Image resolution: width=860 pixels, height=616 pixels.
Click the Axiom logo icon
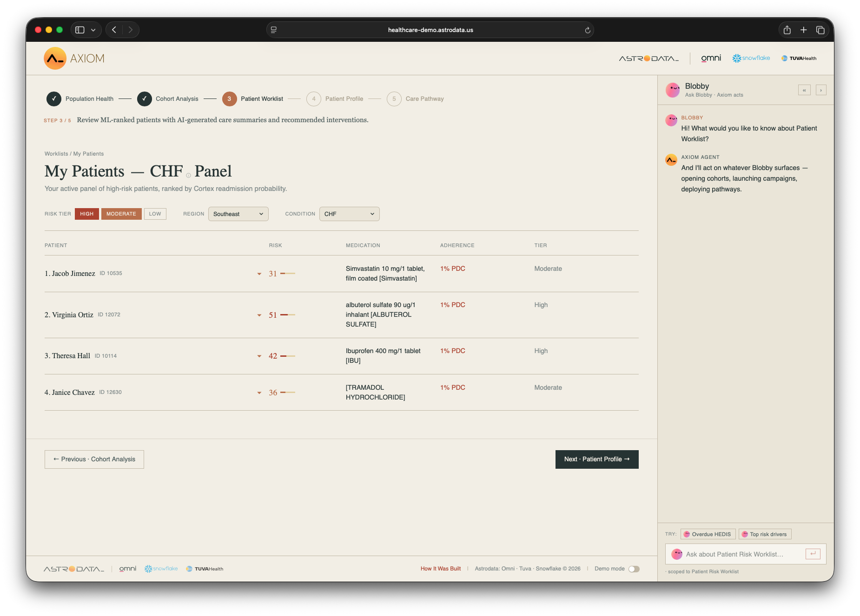(x=55, y=59)
